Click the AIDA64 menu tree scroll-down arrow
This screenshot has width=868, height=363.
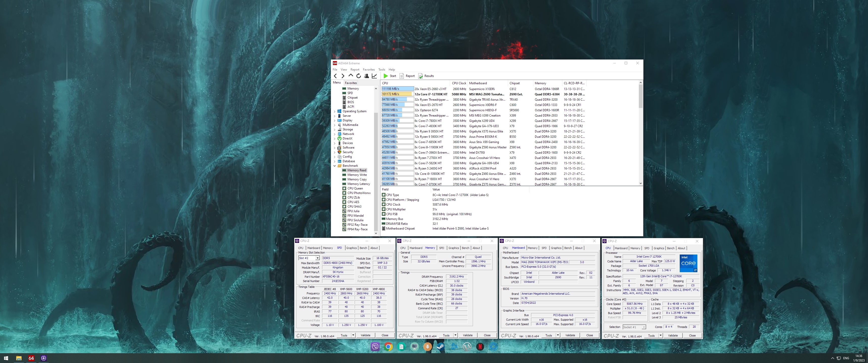point(376,233)
